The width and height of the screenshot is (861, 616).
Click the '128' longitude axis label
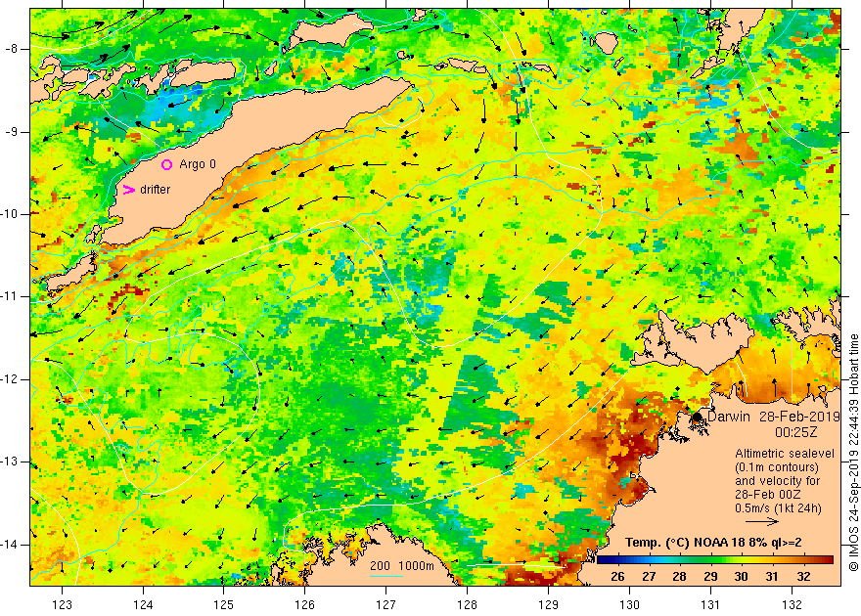point(468,604)
